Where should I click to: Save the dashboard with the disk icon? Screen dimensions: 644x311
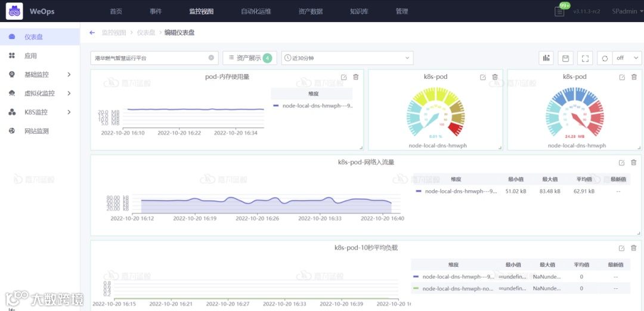click(x=565, y=58)
